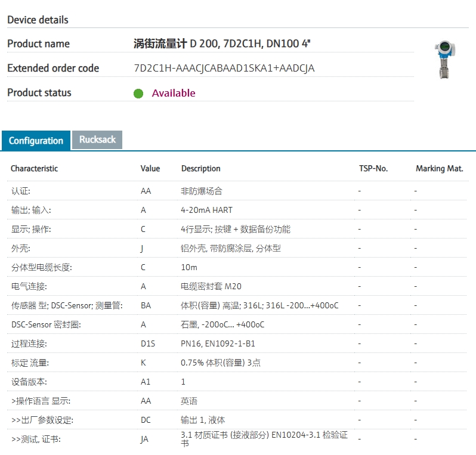The image size is (476, 455).
Task: Open the flowmeter product thumbnail image
Action: [x=444, y=60]
